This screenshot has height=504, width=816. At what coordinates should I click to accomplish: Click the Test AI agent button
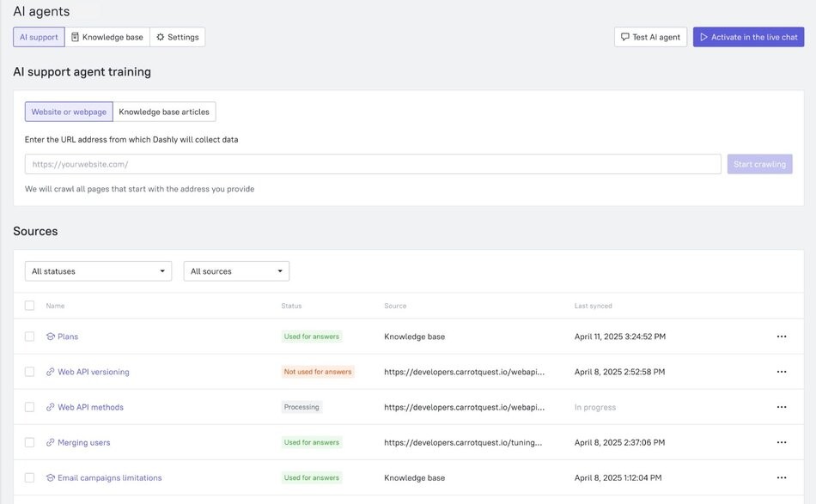point(650,36)
